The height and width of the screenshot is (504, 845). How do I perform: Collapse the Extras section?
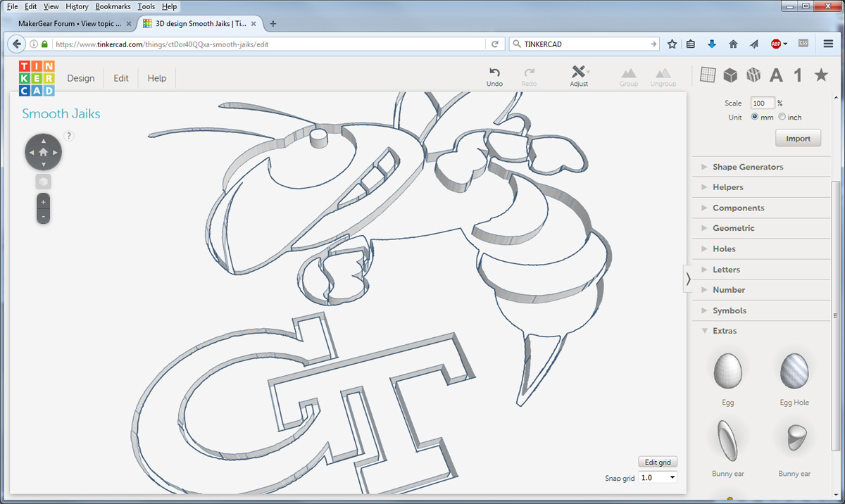pos(725,331)
